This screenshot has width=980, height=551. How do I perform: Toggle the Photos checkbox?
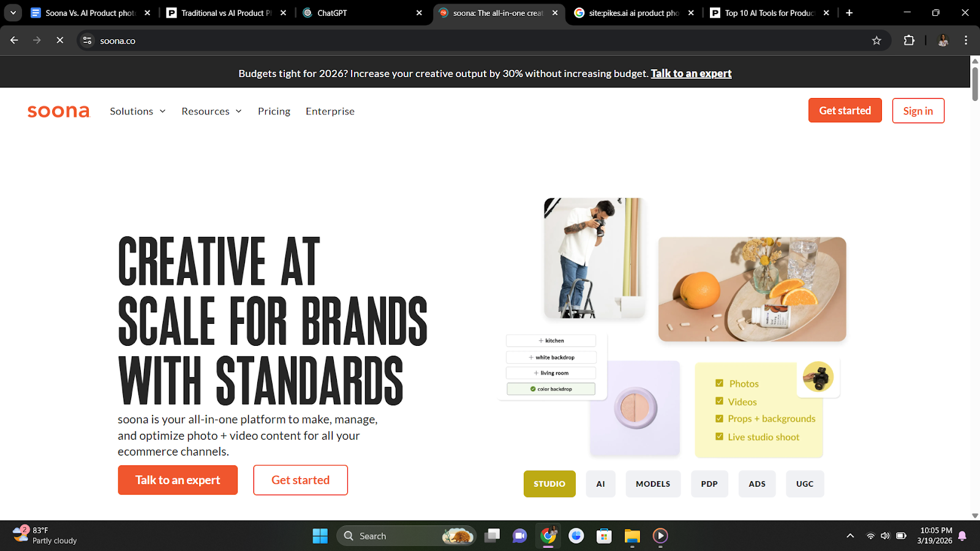pos(719,383)
